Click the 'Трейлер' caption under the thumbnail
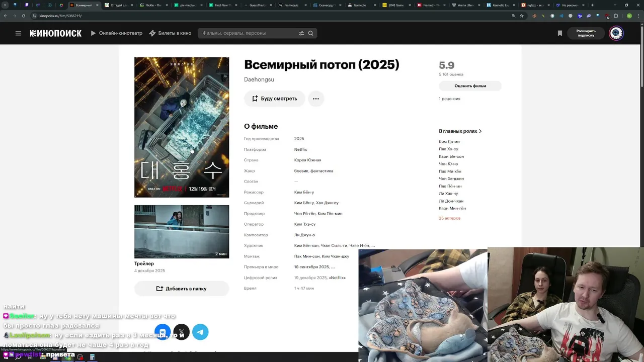 coord(144,263)
